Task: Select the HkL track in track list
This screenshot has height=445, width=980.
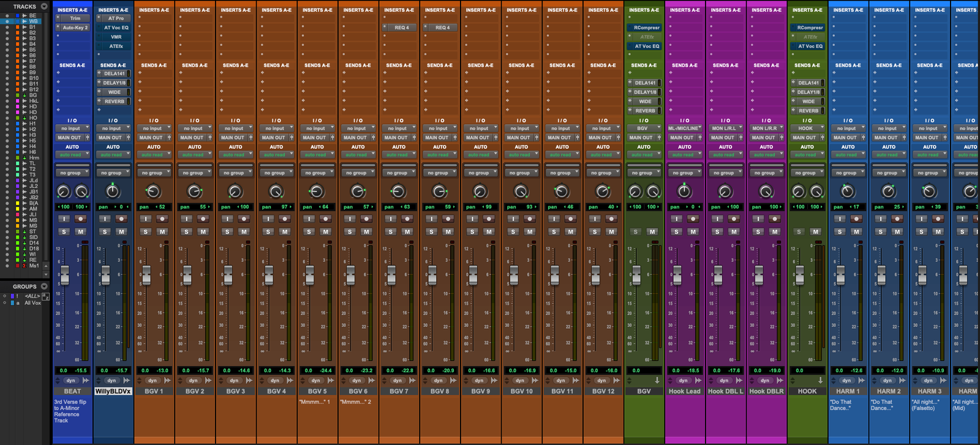Action: [x=34, y=101]
